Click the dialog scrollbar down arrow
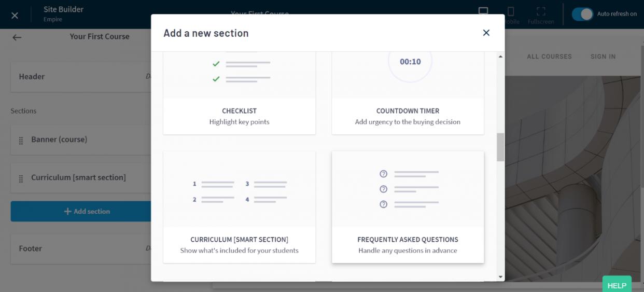This screenshot has height=292, width=644. (500, 277)
